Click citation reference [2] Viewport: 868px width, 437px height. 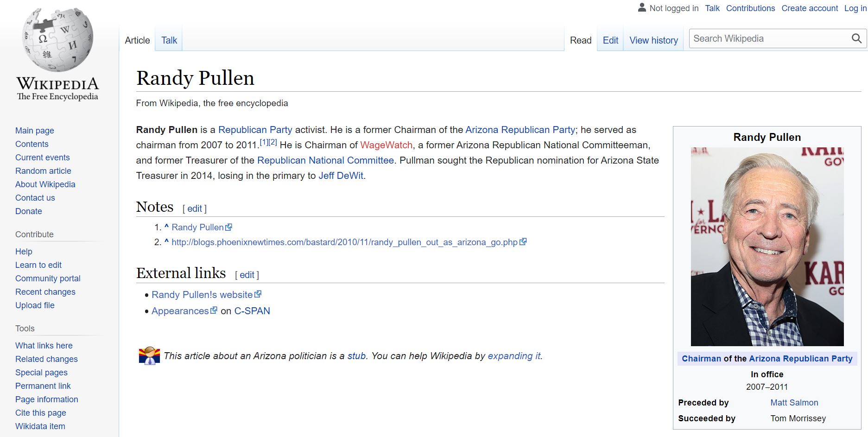pyautogui.click(x=272, y=142)
